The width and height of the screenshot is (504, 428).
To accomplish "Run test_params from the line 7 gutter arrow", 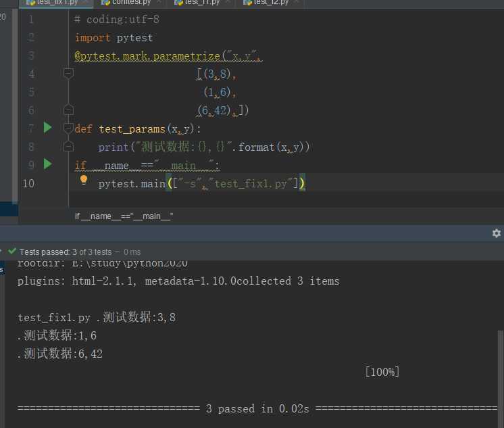I will [x=47, y=128].
